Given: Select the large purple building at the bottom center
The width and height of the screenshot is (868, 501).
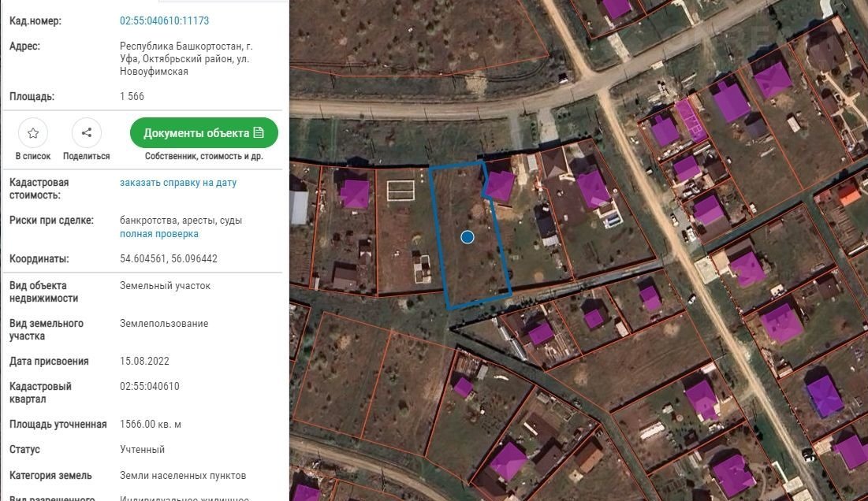Looking at the screenshot, I should click(x=509, y=460).
